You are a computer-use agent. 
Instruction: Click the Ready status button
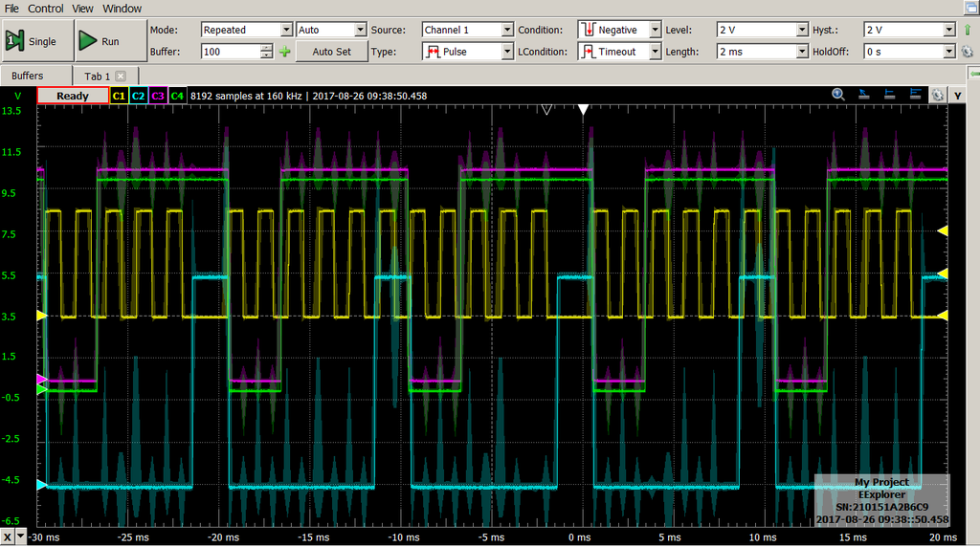click(x=73, y=96)
